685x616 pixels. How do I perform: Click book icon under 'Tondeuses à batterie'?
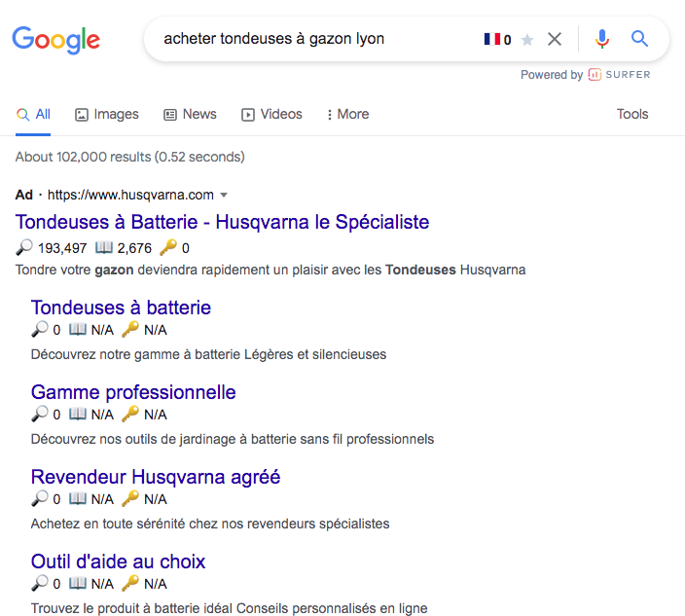click(77, 329)
